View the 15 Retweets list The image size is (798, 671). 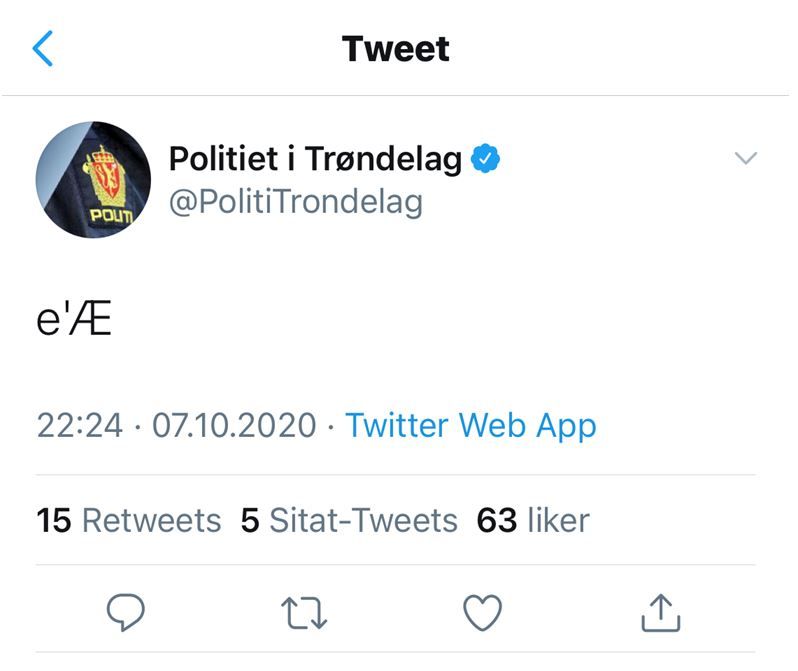tap(128, 520)
